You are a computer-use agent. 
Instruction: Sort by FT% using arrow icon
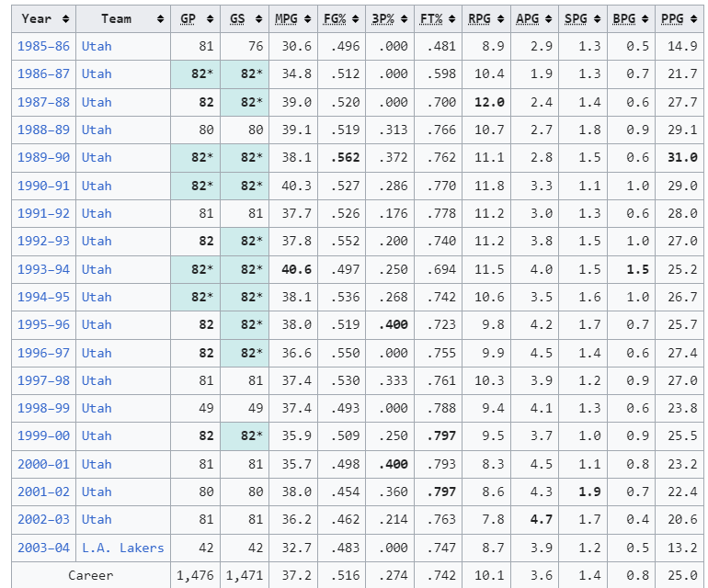[x=452, y=19]
